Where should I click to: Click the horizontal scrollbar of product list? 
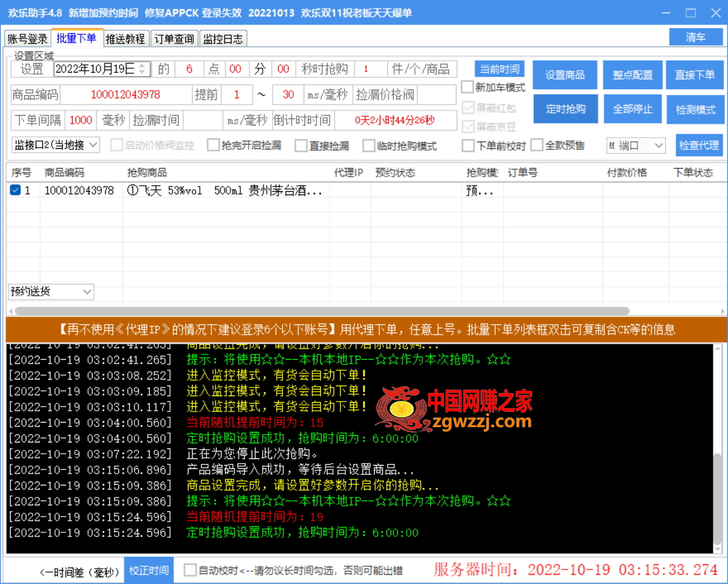322,311
